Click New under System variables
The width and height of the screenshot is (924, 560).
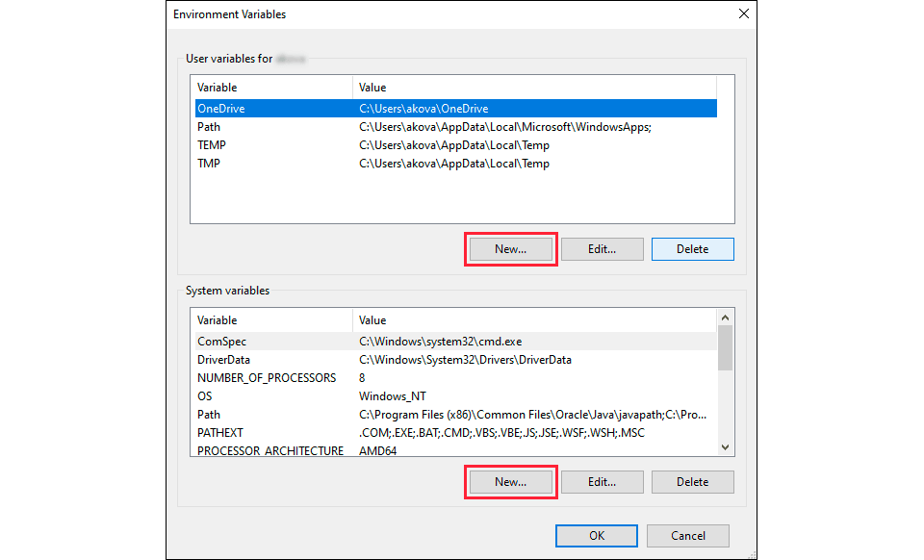click(x=510, y=481)
